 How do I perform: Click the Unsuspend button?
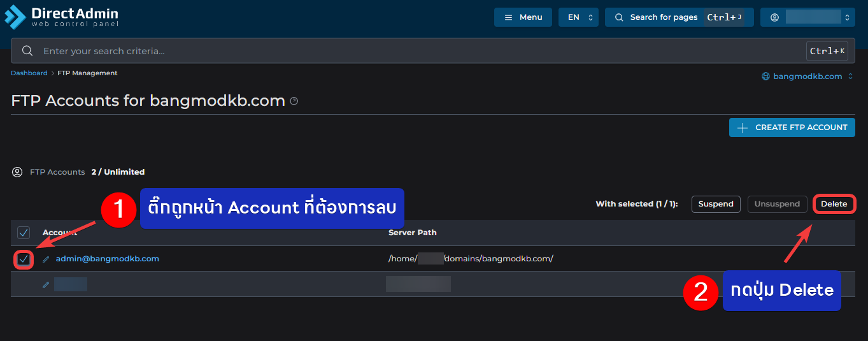(x=777, y=204)
